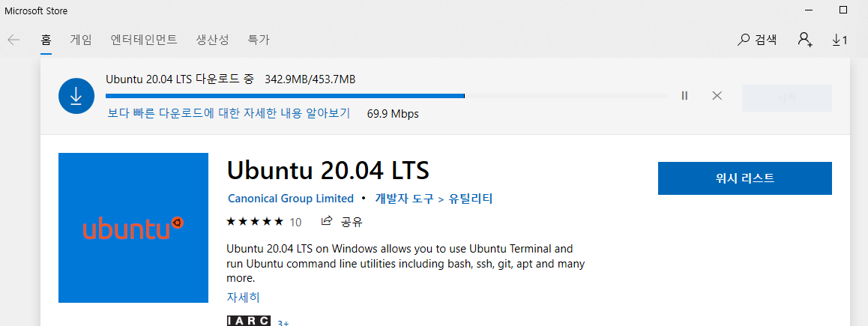Expand description with 자세히

click(243, 298)
